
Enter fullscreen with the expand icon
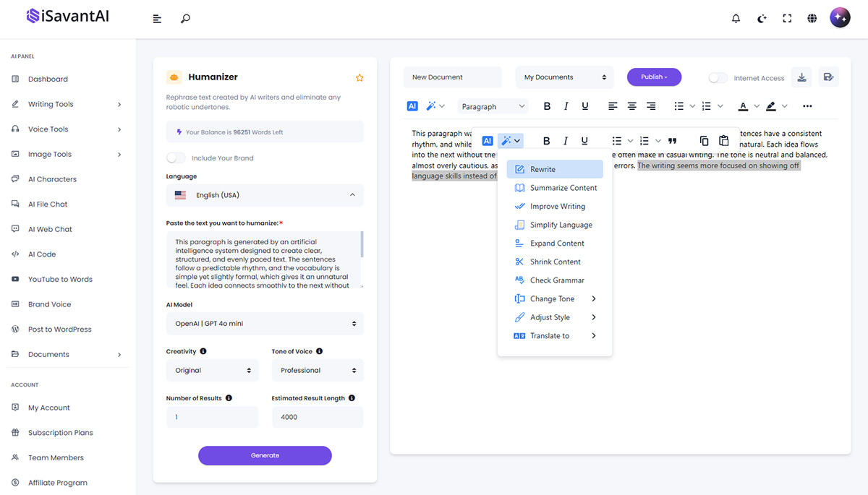786,17
